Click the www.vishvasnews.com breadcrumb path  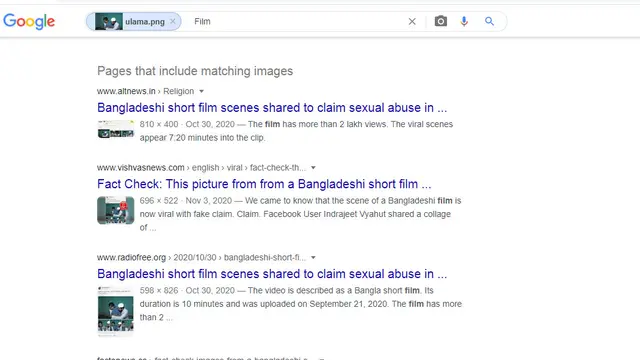(x=202, y=168)
